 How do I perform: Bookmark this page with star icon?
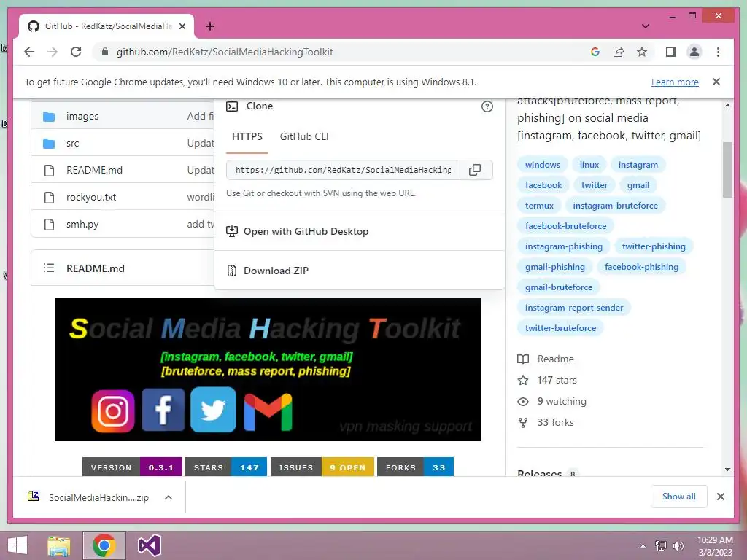pos(642,52)
